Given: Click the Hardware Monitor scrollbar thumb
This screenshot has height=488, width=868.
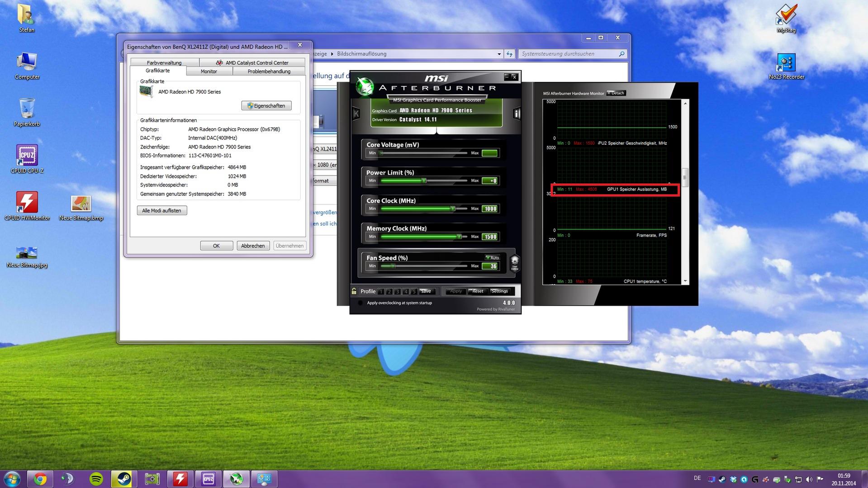Looking at the screenshot, I should click(x=685, y=177).
